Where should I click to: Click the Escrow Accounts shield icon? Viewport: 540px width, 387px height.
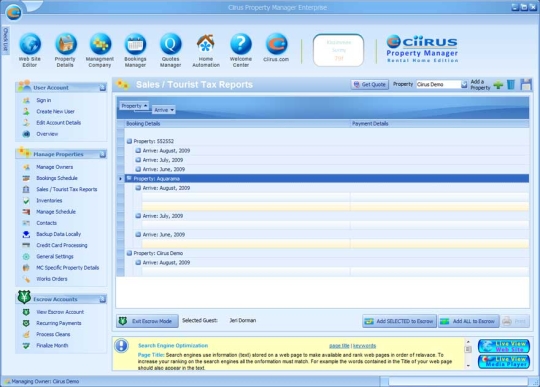24,297
